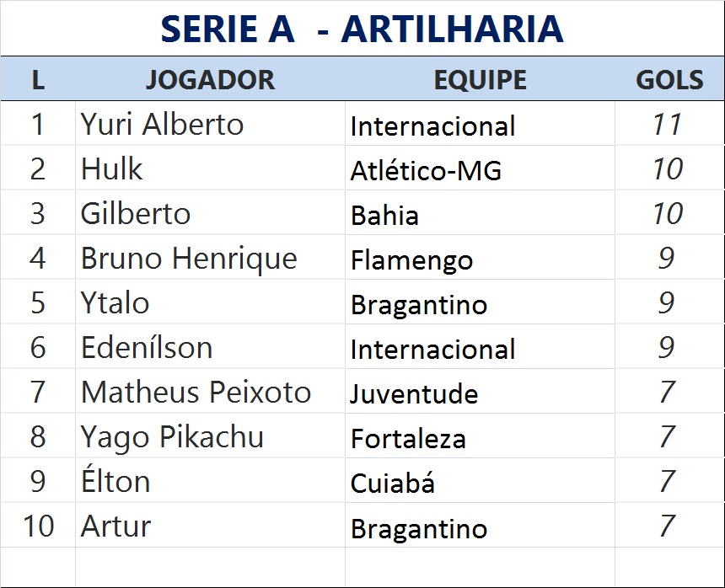The width and height of the screenshot is (725, 588).
Task: Select the JOGADOR column header
Action: coord(210,80)
